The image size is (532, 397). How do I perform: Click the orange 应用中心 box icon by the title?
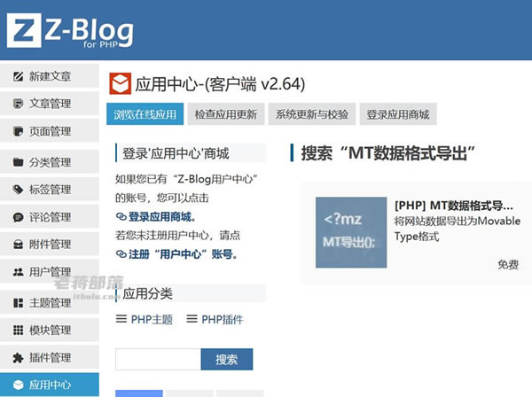coord(120,83)
